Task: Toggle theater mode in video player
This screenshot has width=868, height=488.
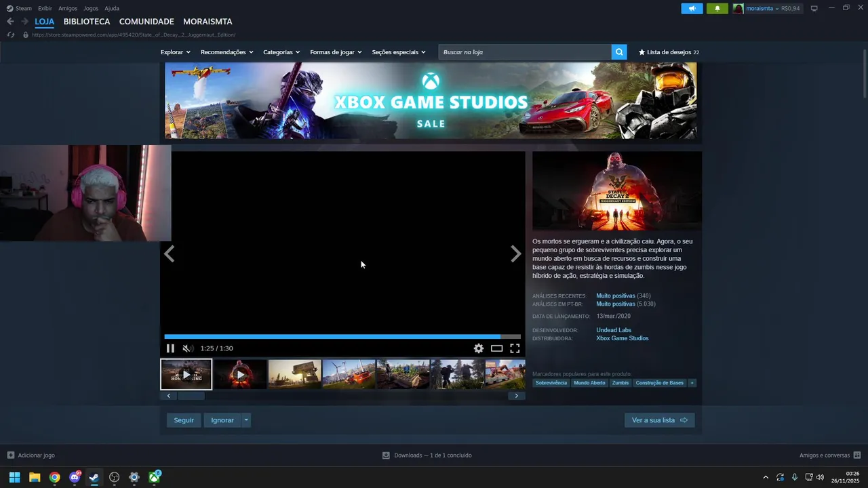Action: point(497,348)
